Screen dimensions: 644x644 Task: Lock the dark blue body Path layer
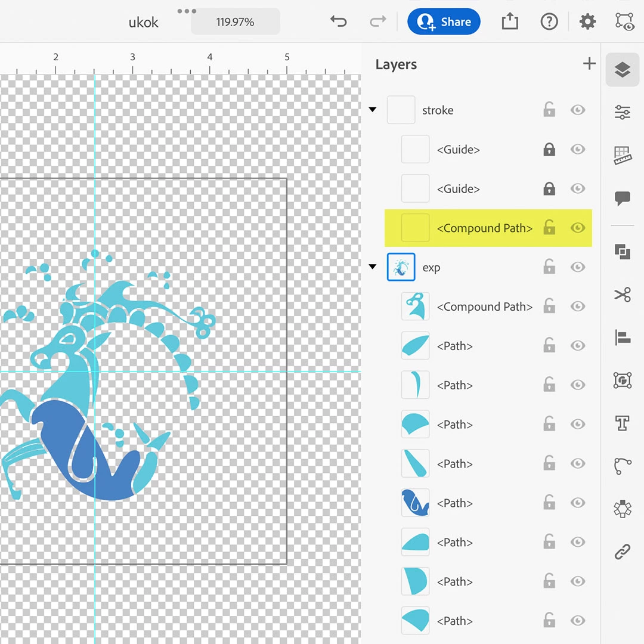pyautogui.click(x=549, y=502)
